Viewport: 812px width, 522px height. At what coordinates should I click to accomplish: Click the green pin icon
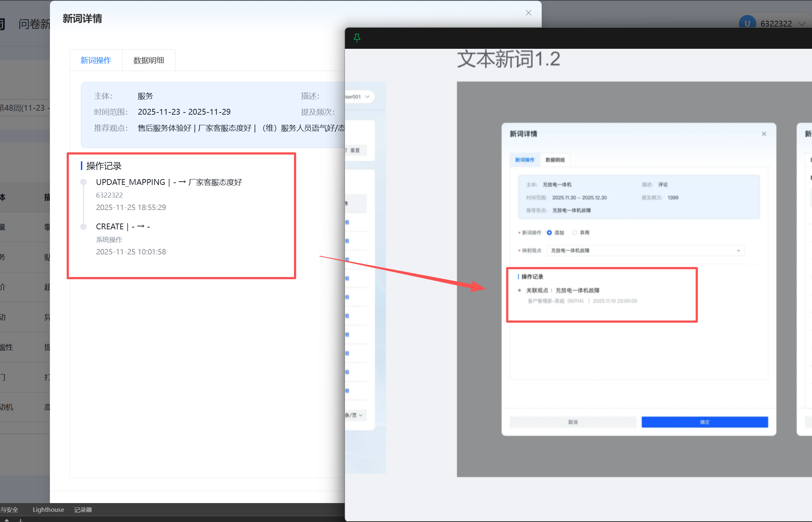357,37
